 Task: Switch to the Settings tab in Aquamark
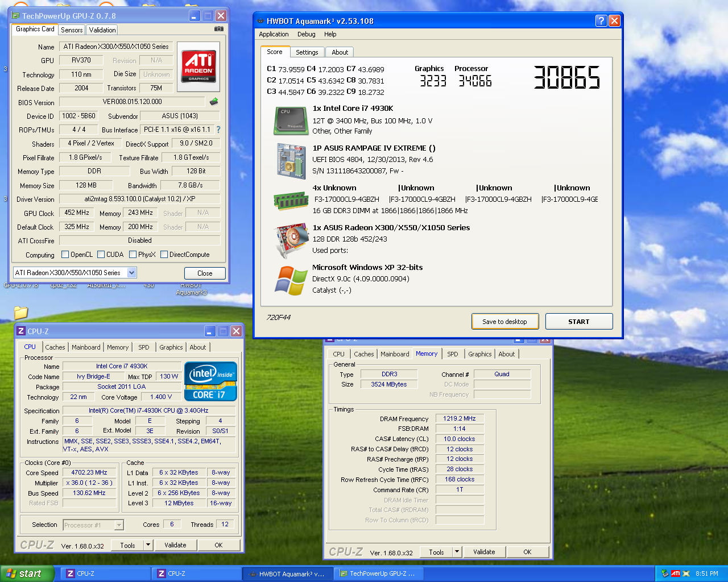[307, 52]
